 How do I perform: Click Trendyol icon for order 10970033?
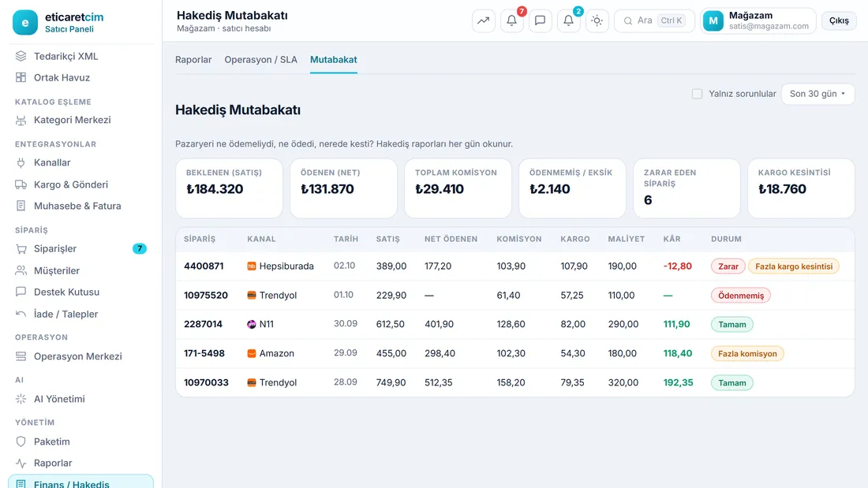tap(251, 382)
